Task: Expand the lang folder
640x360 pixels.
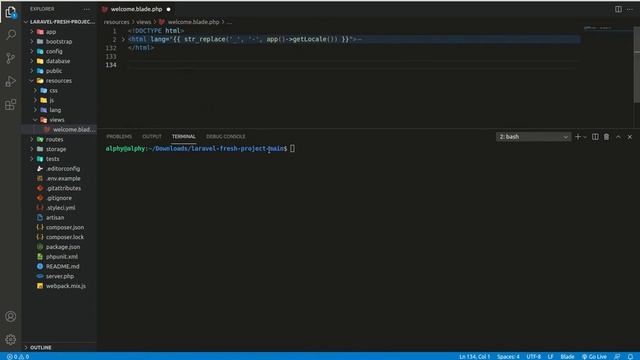Action: click(x=55, y=110)
